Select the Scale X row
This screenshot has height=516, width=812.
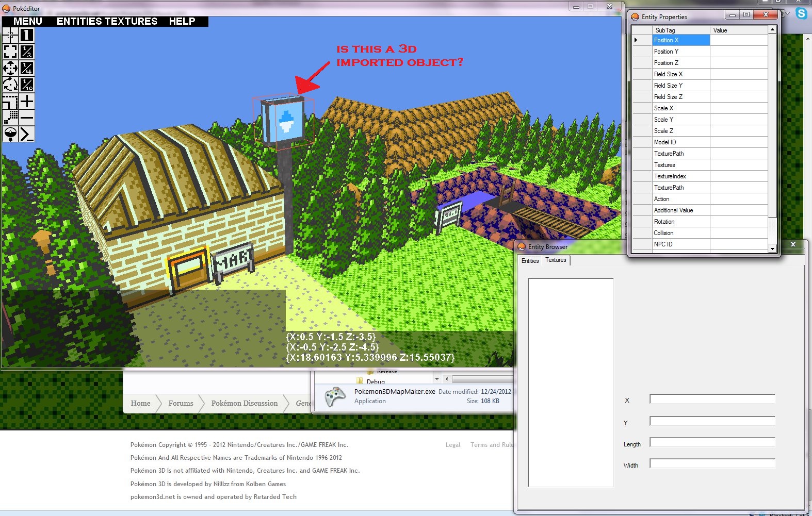point(700,108)
